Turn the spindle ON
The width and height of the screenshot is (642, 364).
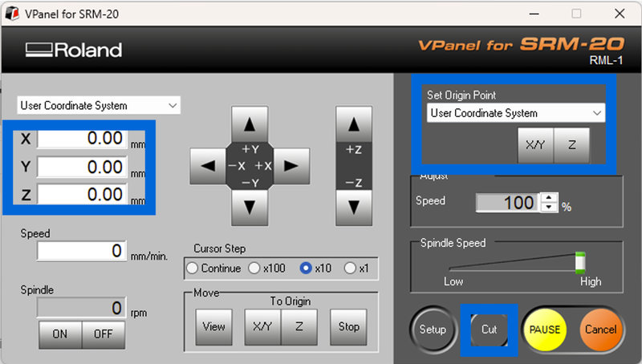(60, 334)
